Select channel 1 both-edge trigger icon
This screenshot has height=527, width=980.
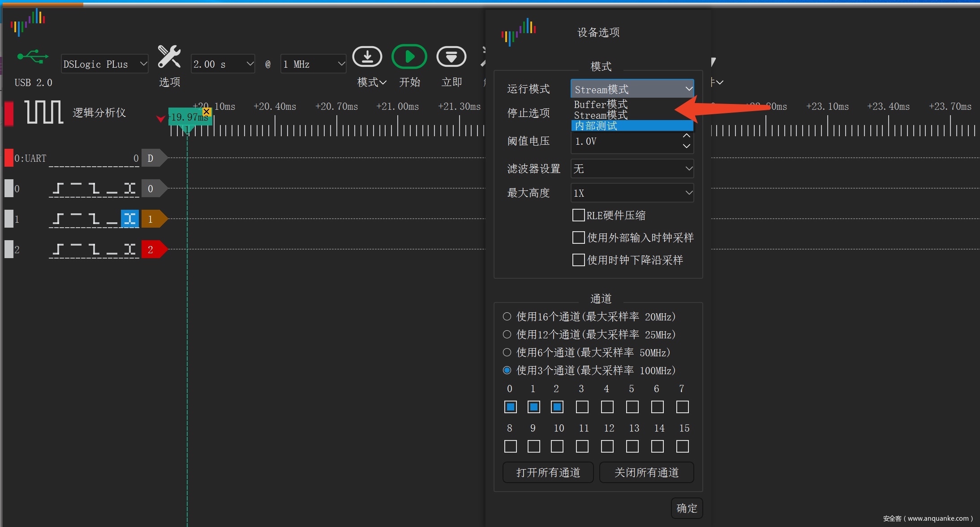point(130,219)
